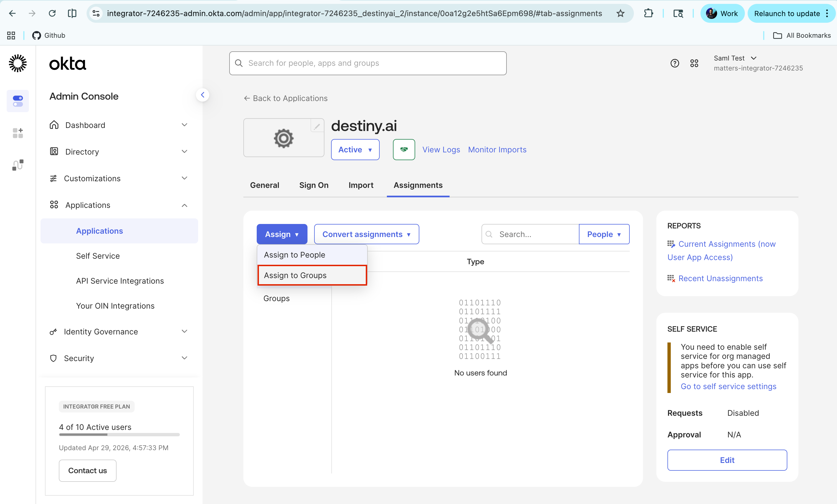Open browser extensions puzzle icon
The height and width of the screenshot is (504, 837).
coord(649,13)
